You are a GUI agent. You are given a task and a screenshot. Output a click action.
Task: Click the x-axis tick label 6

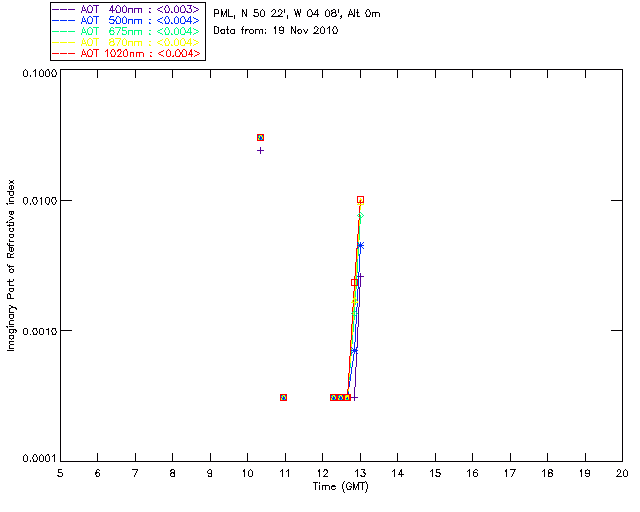click(98, 473)
